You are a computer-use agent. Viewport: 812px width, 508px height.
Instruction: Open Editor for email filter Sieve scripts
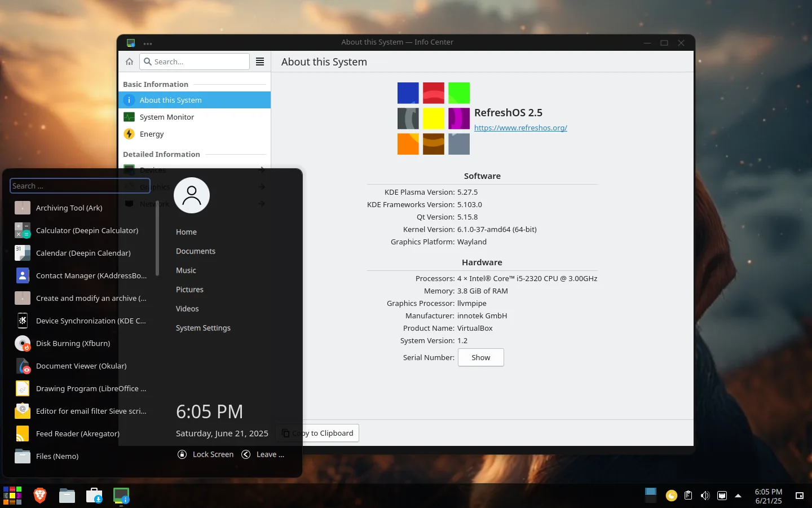(x=80, y=411)
